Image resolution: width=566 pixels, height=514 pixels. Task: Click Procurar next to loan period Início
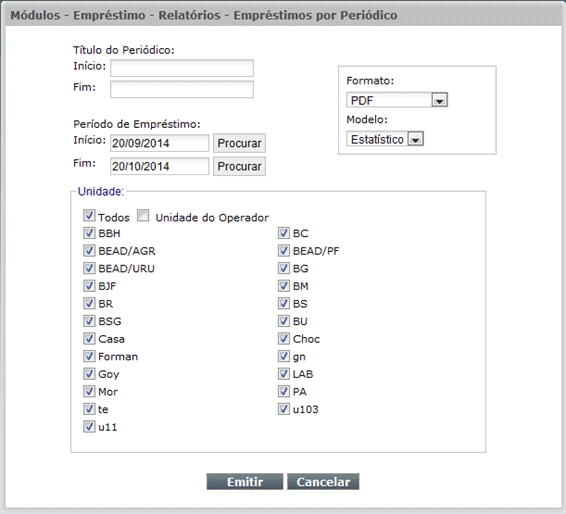[x=239, y=143]
